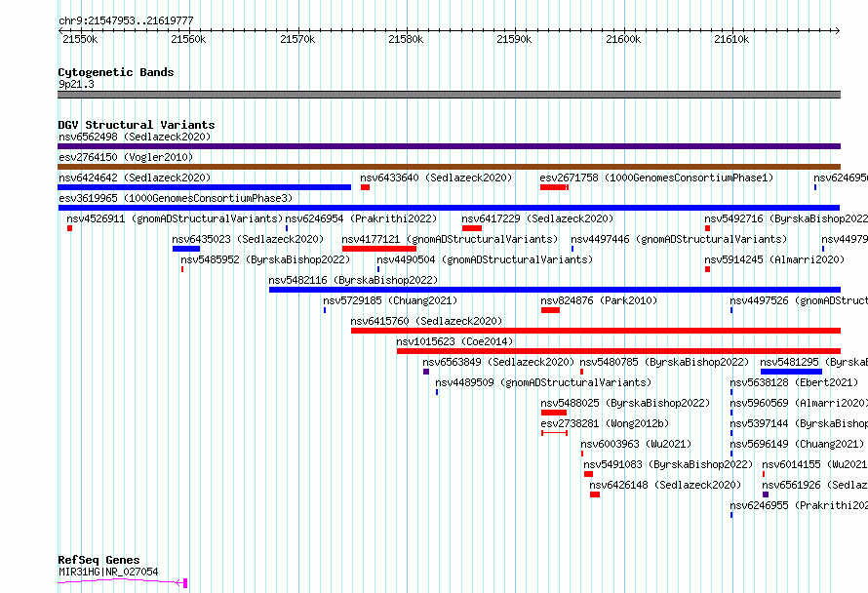This screenshot has height=593, width=868.
Task: Select the red nsv5488025 variant bar
Action: point(554,413)
